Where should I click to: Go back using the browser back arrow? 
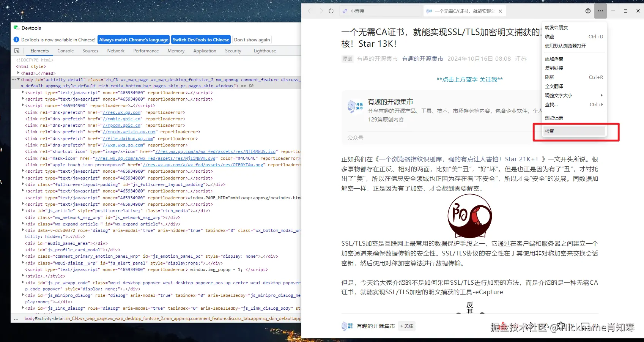[309, 11]
